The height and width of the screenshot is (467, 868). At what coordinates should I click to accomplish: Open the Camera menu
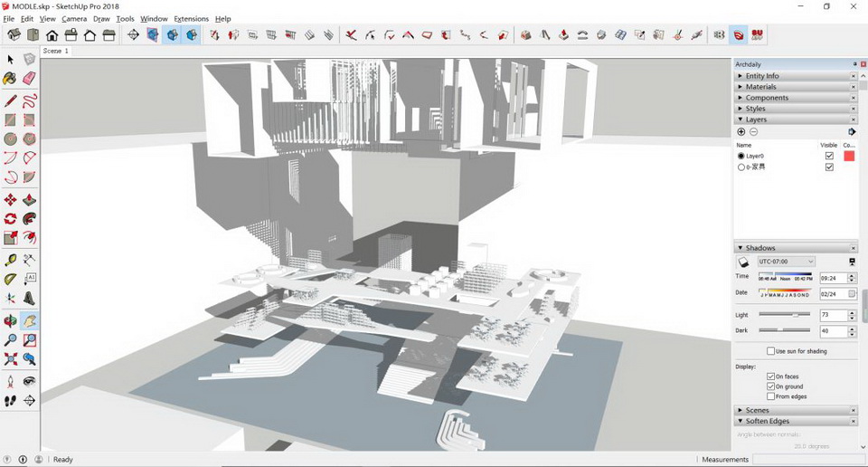click(74, 18)
